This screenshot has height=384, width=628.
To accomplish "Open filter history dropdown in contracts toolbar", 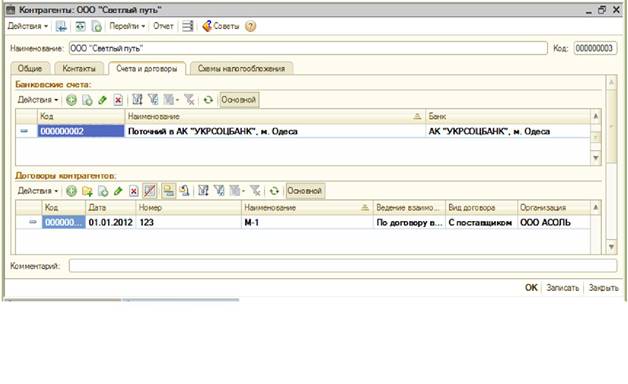I will click(x=237, y=191).
